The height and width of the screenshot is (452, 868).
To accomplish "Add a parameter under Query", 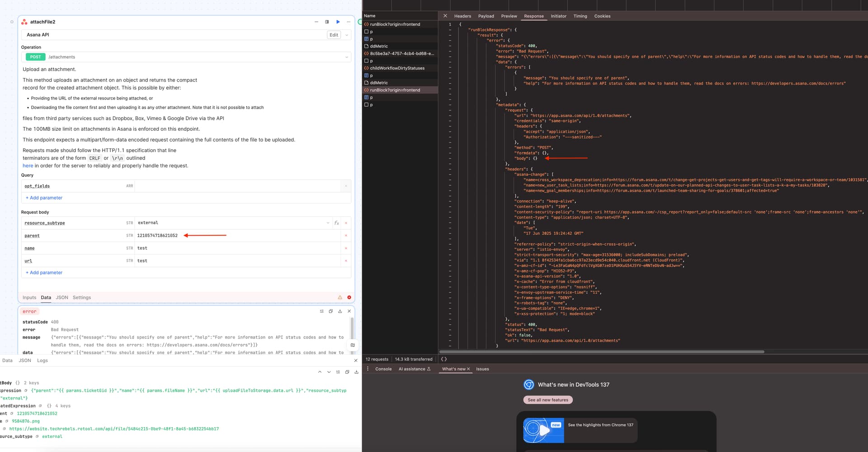I will pyautogui.click(x=44, y=198).
